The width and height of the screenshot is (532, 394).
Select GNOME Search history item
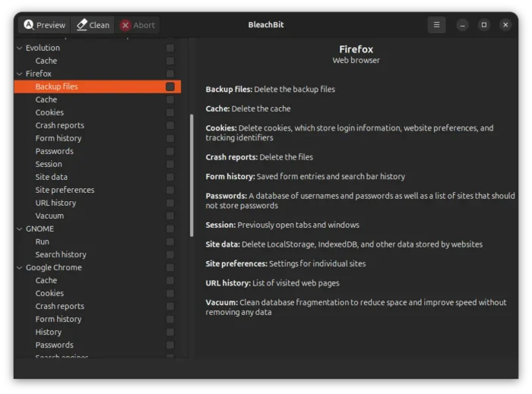(x=61, y=254)
